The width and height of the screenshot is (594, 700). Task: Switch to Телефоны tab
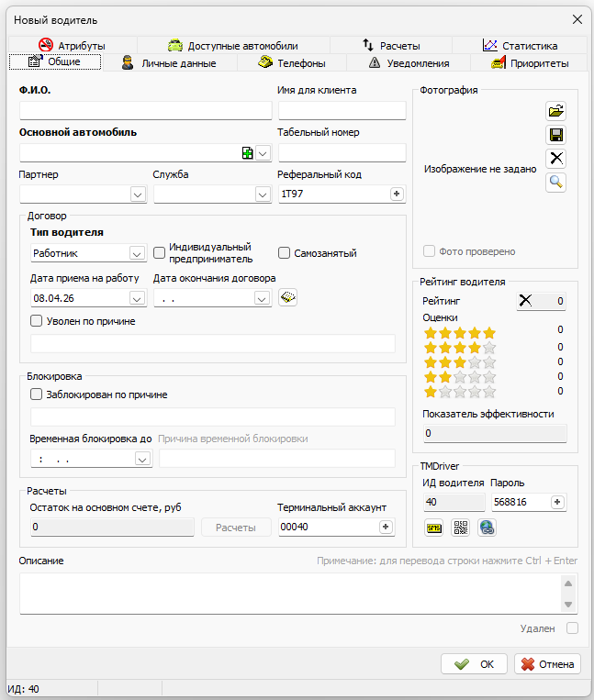[292, 63]
